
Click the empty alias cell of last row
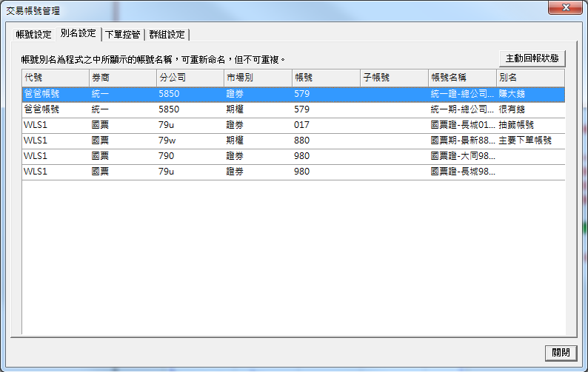click(530, 172)
